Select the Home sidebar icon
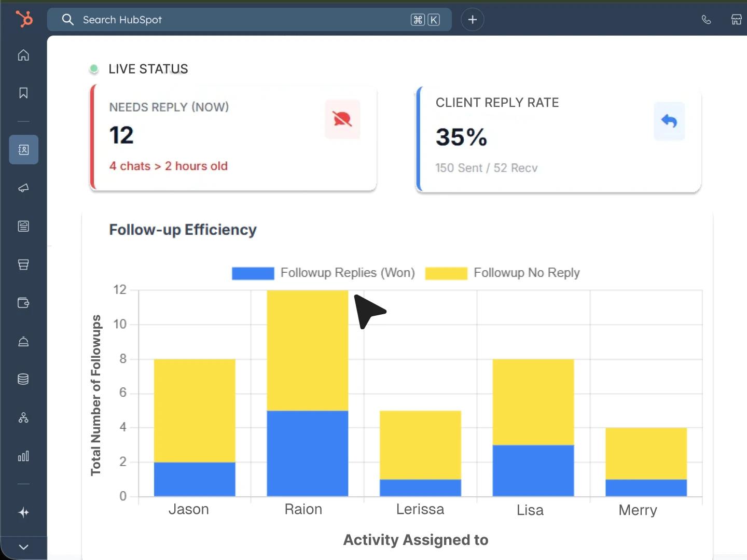747x560 pixels. [23, 55]
